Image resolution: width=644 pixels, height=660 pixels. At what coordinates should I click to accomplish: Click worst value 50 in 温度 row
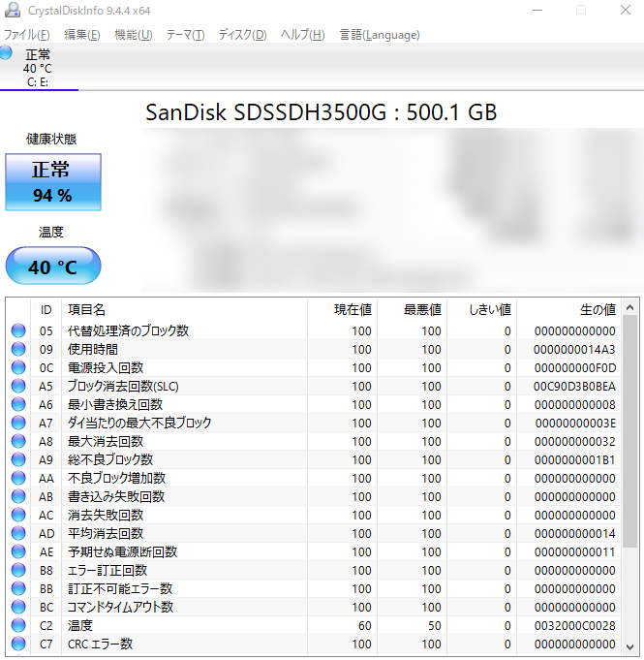point(435,625)
